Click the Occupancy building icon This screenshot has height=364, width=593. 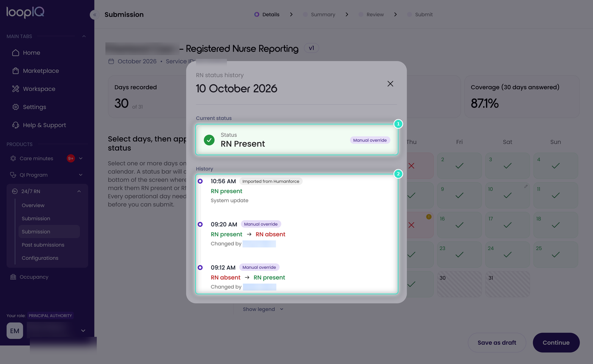(x=13, y=277)
